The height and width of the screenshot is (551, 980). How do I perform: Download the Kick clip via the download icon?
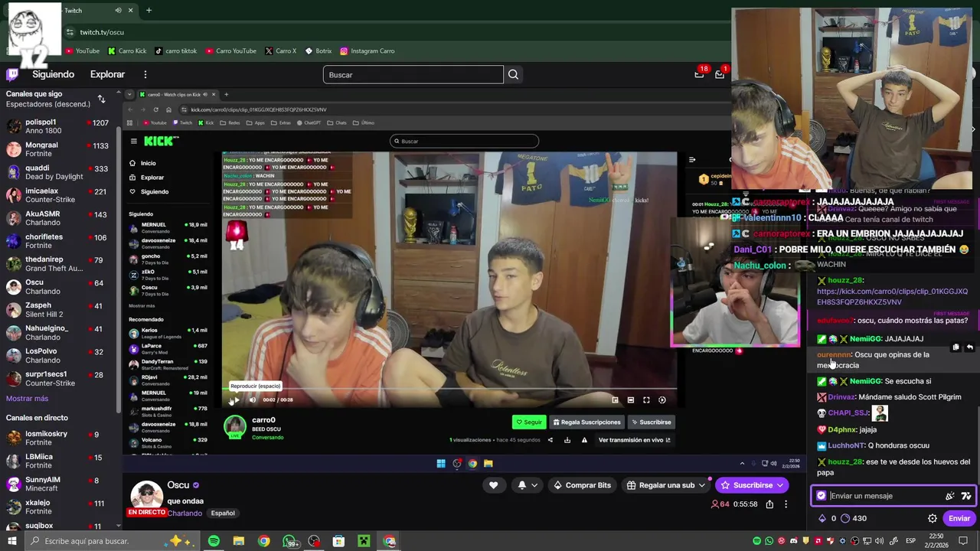tap(567, 440)
